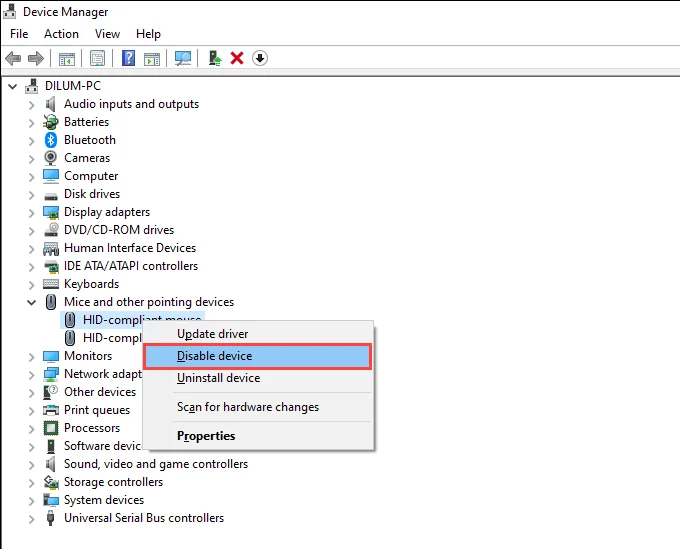This screenshot has width=680, height=549.
Task: Click the Audio inputs and outputs speaker icon
Action: pyautogui.click(x=51, y=104)
